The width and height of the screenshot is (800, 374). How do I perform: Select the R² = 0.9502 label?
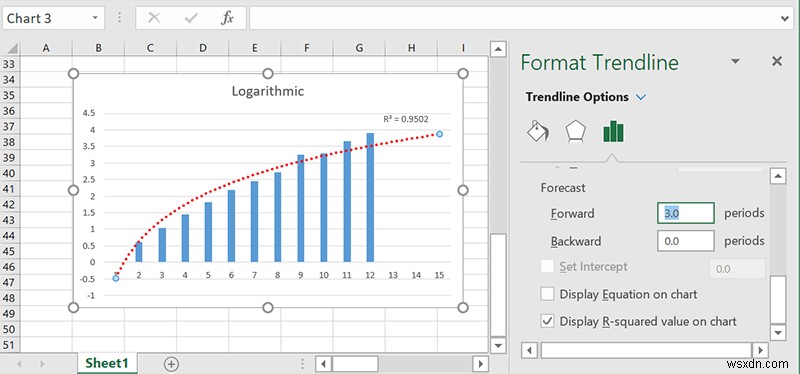coord(406,119)
